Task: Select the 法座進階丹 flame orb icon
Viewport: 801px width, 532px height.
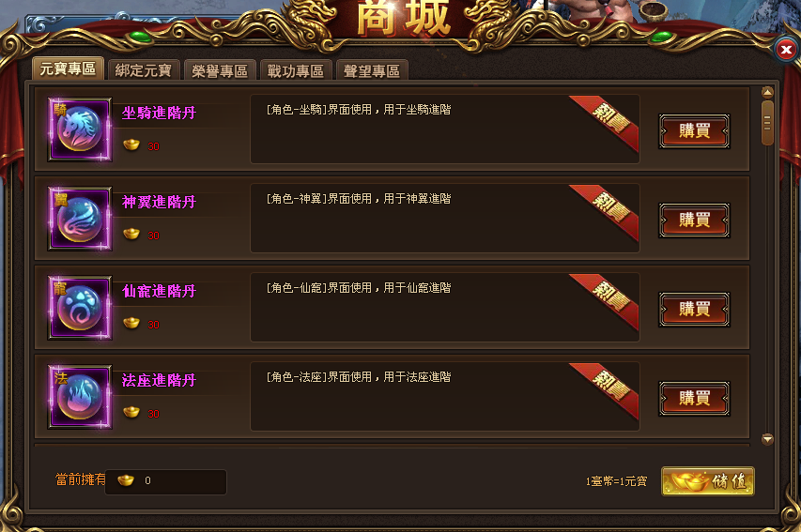Action: 80,397
